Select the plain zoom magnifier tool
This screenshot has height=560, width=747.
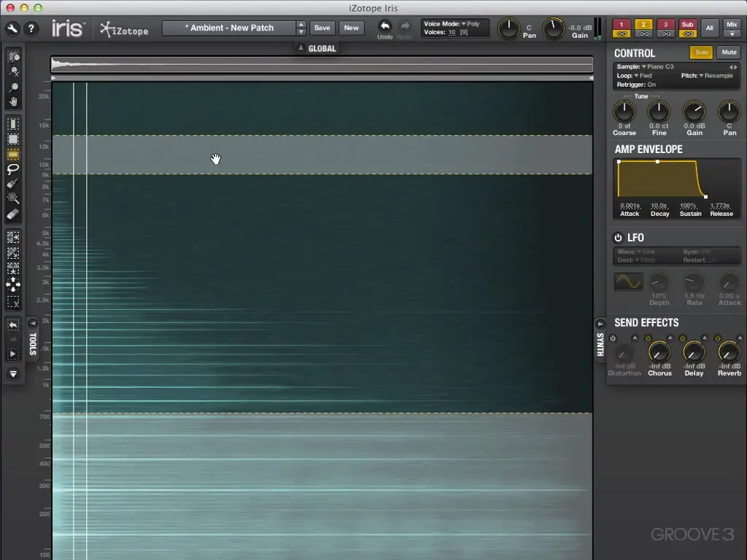pyautogui.click(x=13, y=87)
